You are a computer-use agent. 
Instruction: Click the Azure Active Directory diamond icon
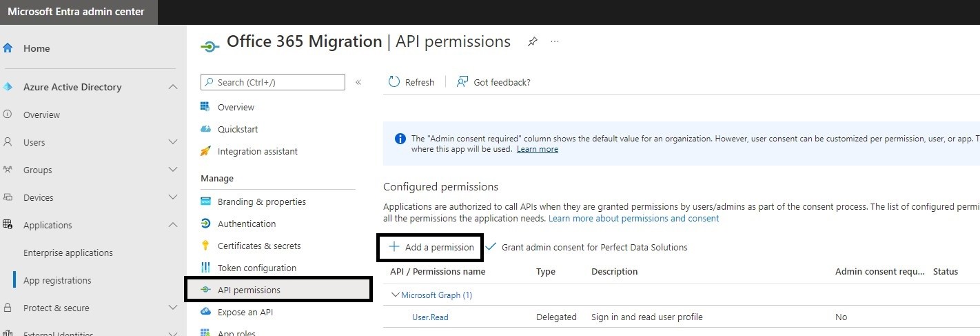point(8,87)
